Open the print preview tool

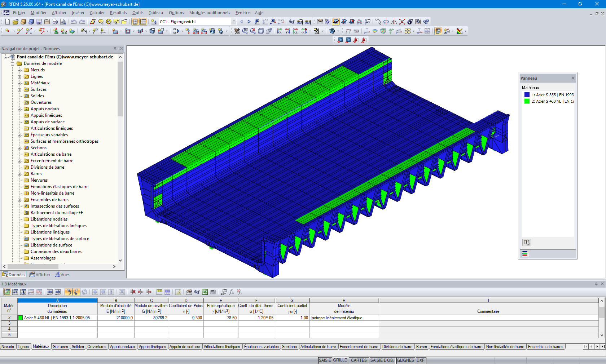coord(63,22)
